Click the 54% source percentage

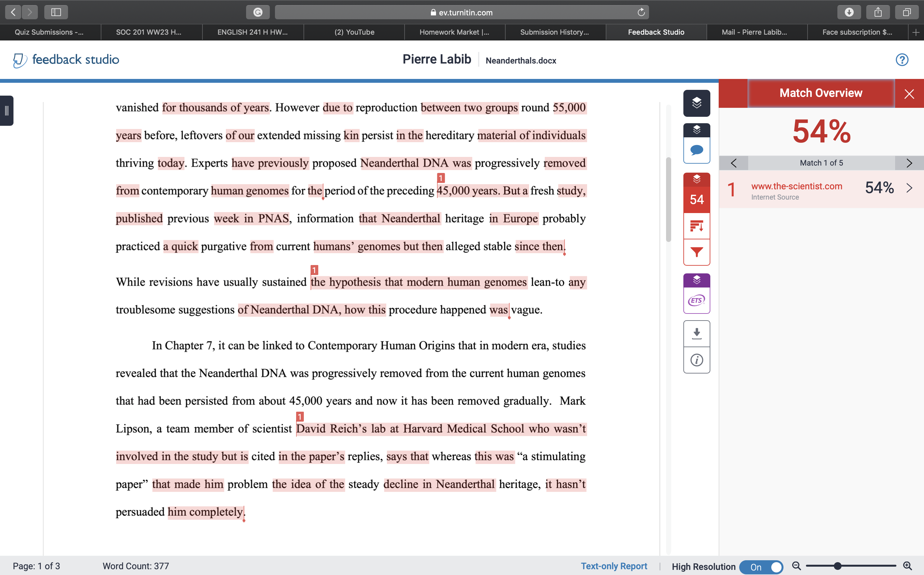click(x=879, y=187)
